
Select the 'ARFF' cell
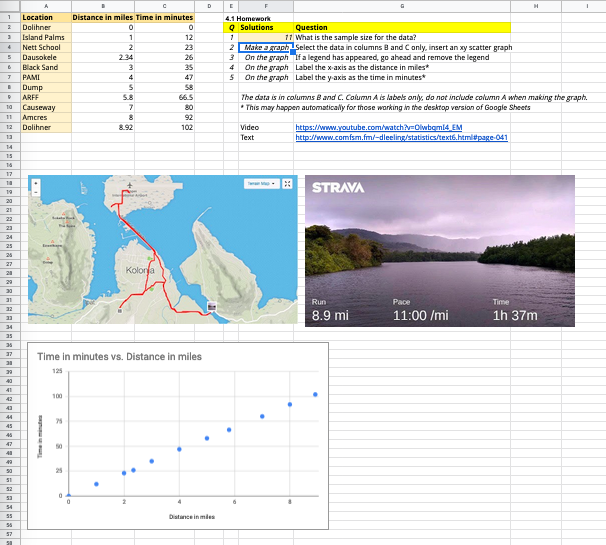(46, 97)
